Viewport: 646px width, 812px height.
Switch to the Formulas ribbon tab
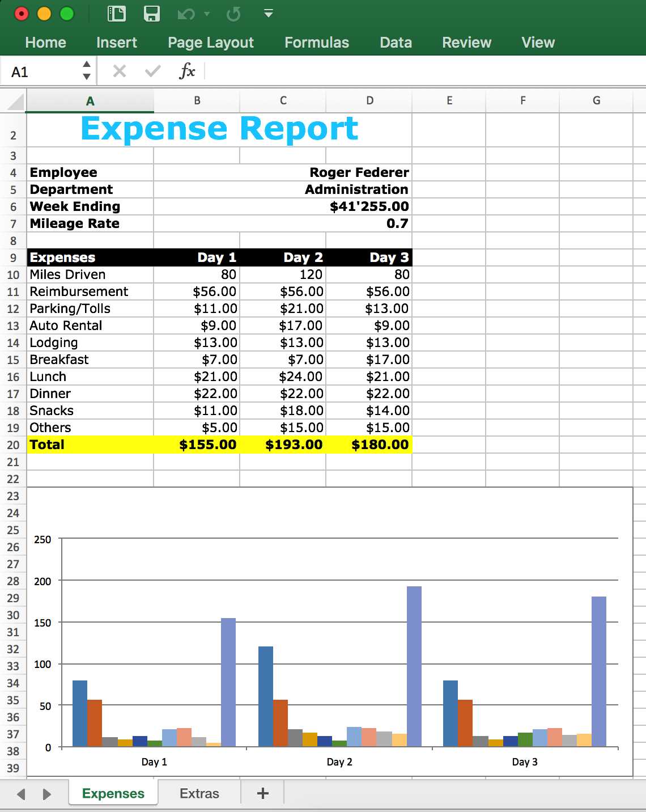[x=317, y=42]
